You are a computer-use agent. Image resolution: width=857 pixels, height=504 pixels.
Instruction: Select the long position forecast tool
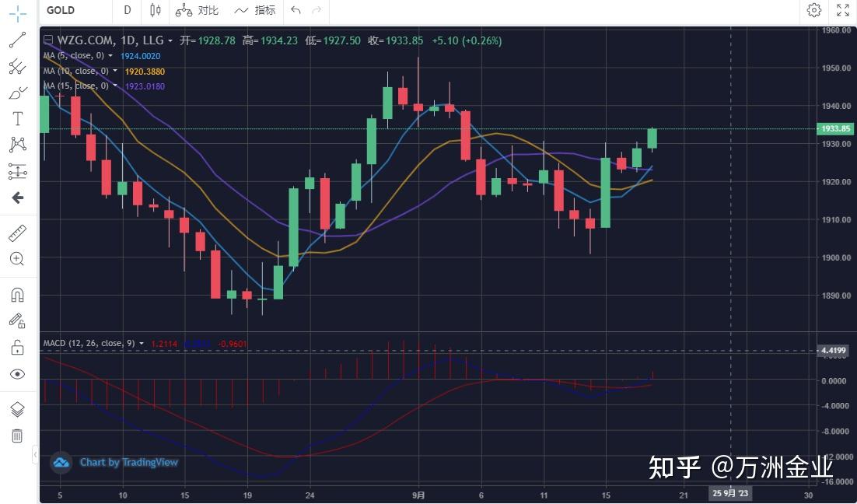click(x=17, y=171)
